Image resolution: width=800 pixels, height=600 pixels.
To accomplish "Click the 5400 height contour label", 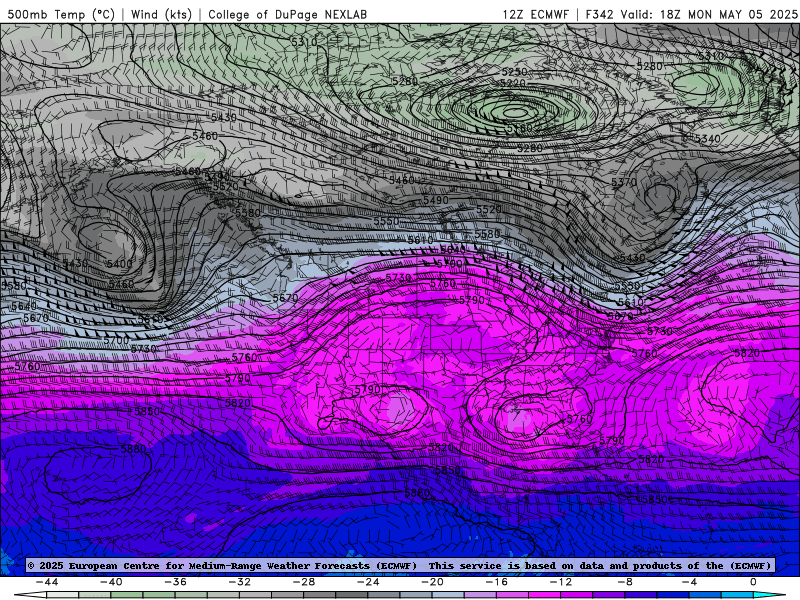I will (119, 264).
